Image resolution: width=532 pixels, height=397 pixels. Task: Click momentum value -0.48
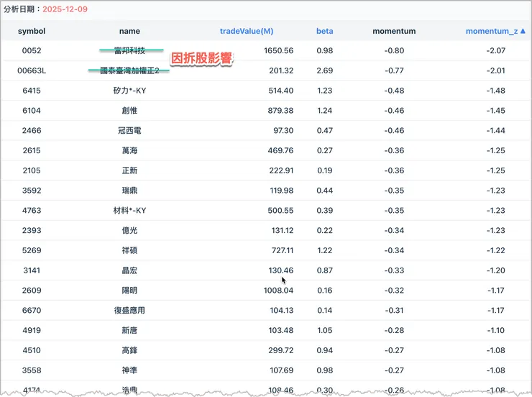394,91
